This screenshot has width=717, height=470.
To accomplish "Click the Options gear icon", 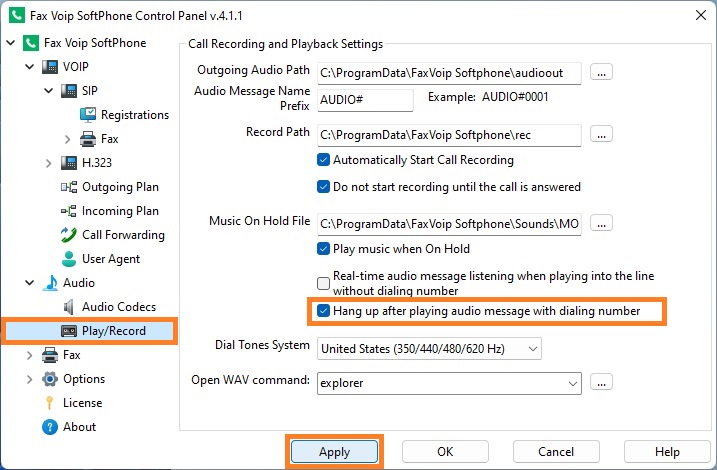I will (x=50, y=379).
